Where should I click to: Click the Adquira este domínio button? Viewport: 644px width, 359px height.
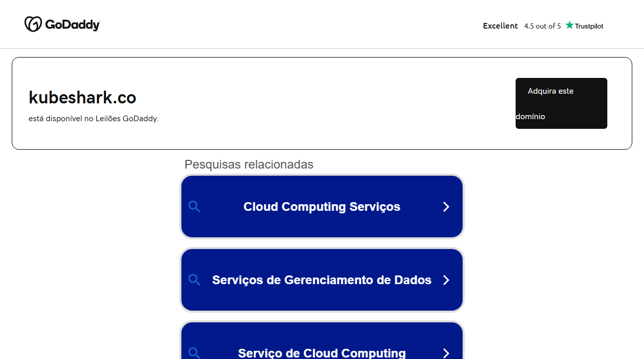[561, 103]
